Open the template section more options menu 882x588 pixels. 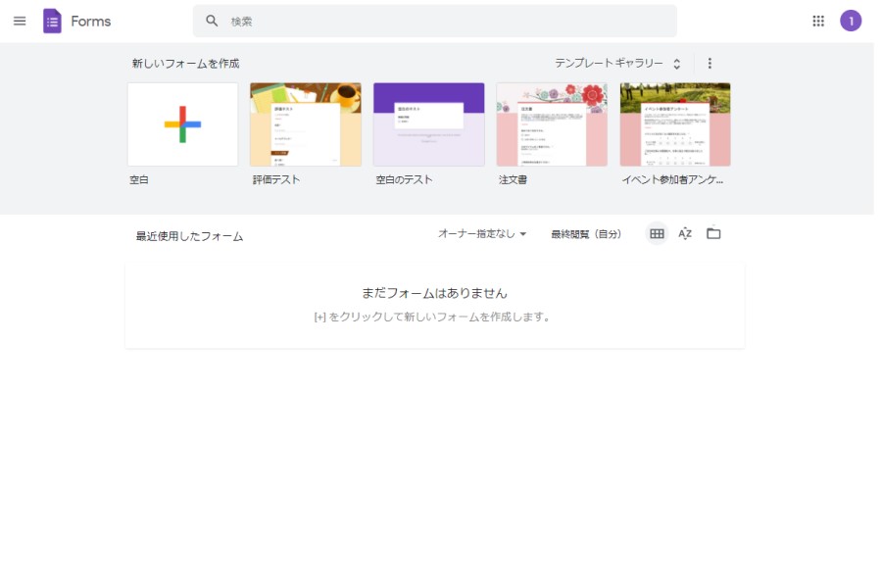coord(710,64)
